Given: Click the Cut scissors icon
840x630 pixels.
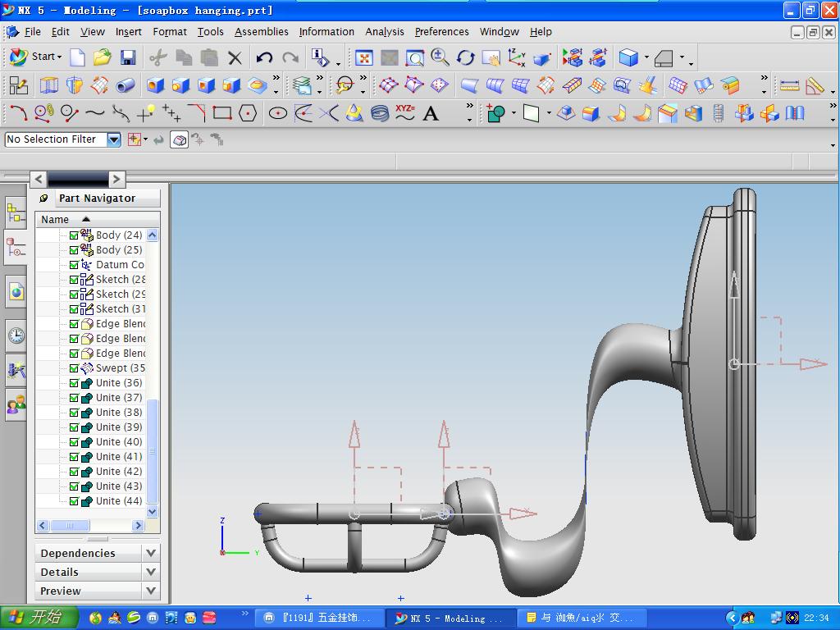Looking at the screenshot, I should 158,57.
